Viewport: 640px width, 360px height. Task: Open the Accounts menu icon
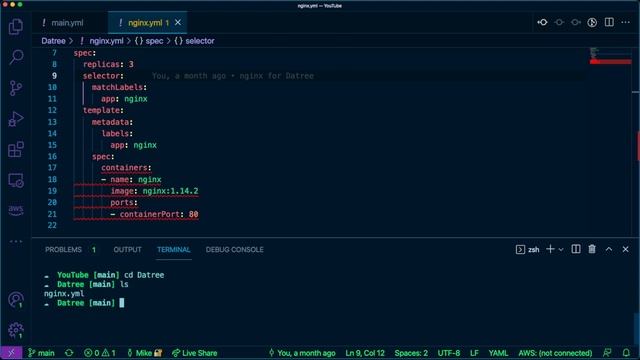tap(16, 300)
